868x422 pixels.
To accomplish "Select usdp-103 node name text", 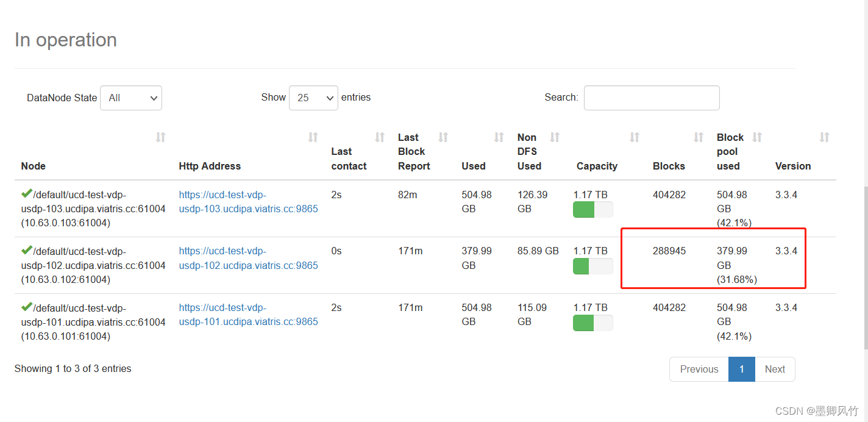I will pyautogui.click(x=93, y=209).
